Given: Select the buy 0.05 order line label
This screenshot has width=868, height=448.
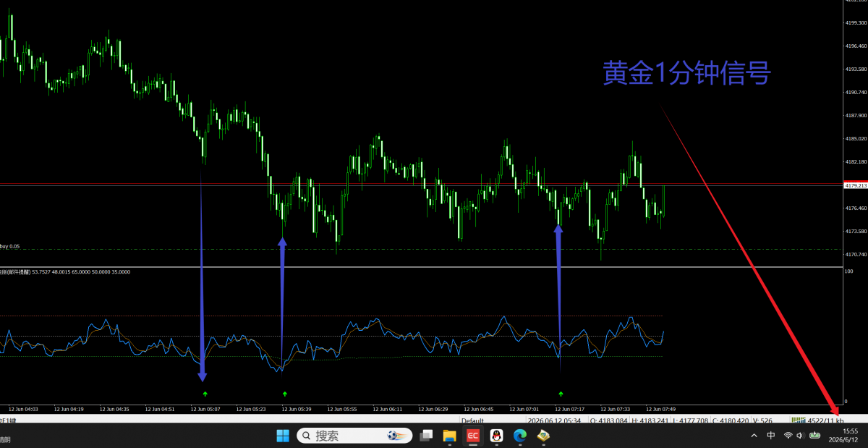Looking at the screenshot, I should point(9,247).
